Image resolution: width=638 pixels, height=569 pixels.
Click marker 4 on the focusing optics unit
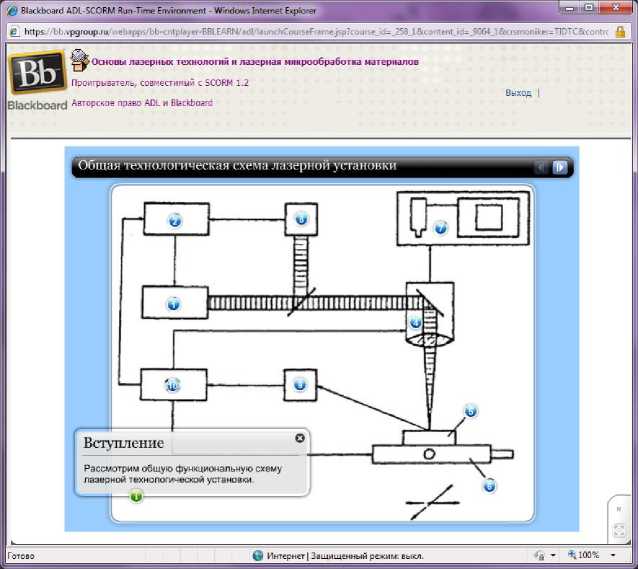tap(415, 323)
